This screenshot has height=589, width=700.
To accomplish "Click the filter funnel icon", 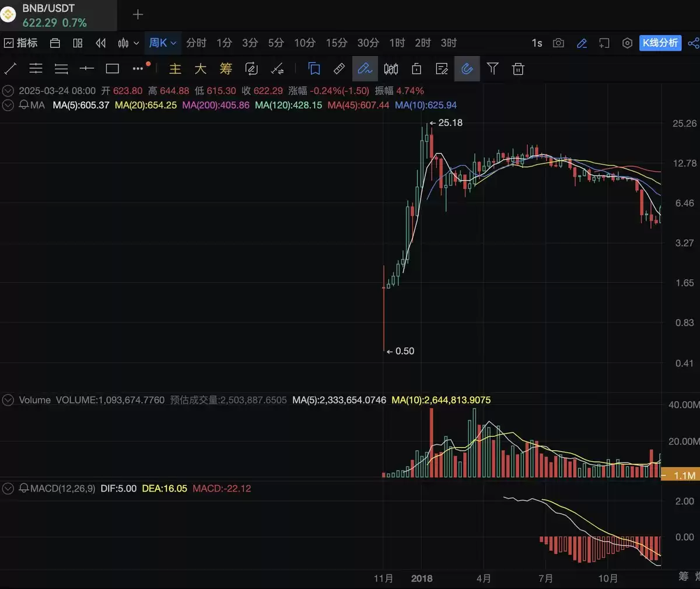I will click(x=493, y=69).
